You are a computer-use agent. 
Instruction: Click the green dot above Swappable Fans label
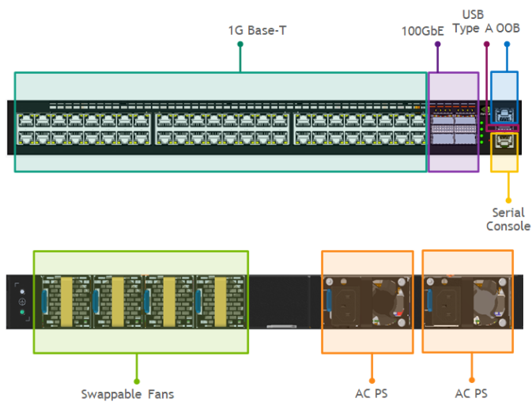click(137, 380)
